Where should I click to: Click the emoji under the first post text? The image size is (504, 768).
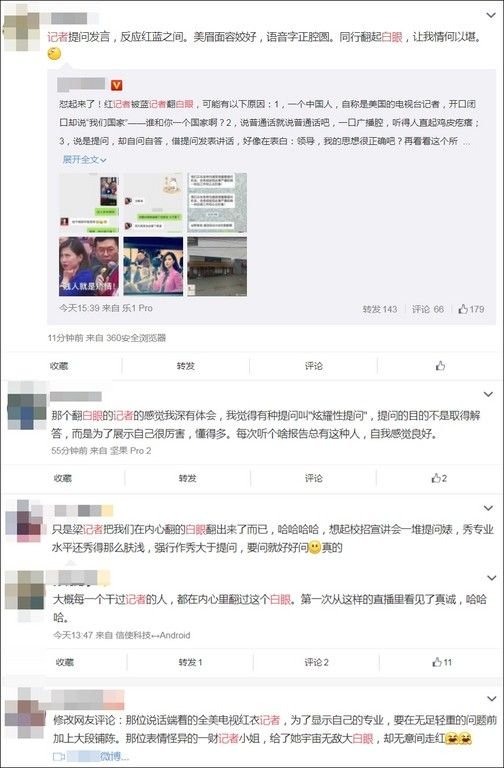pyautogui.click(x=54, y=53)
